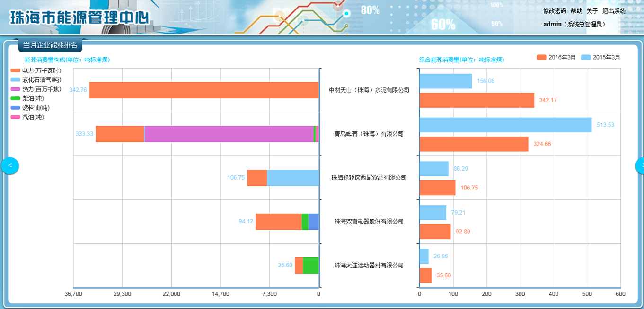The image size is (644, 309).
Task: Select the 当月企业能耗排名 tab
Action: 50,45
